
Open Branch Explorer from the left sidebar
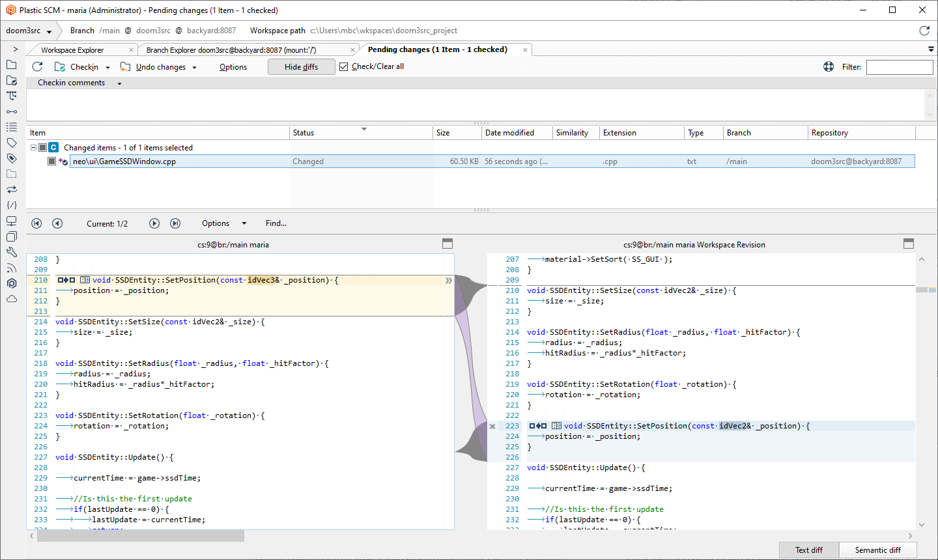pos(11,96)
